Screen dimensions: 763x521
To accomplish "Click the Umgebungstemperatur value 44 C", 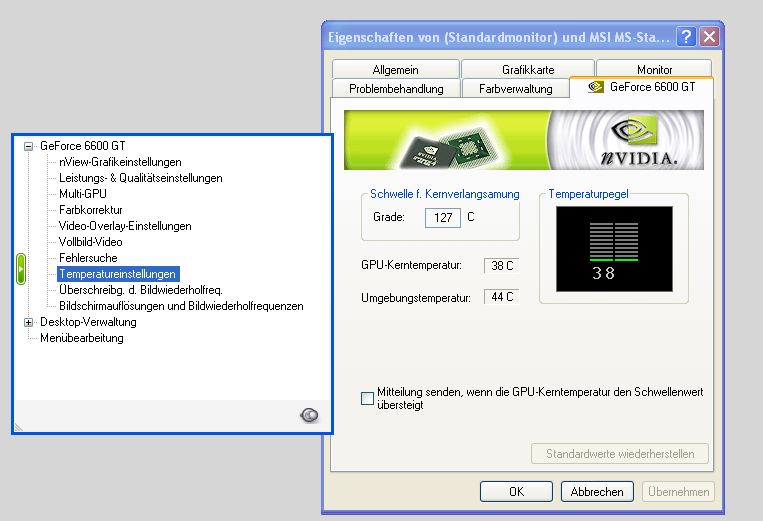I will (x=502, y=297).
